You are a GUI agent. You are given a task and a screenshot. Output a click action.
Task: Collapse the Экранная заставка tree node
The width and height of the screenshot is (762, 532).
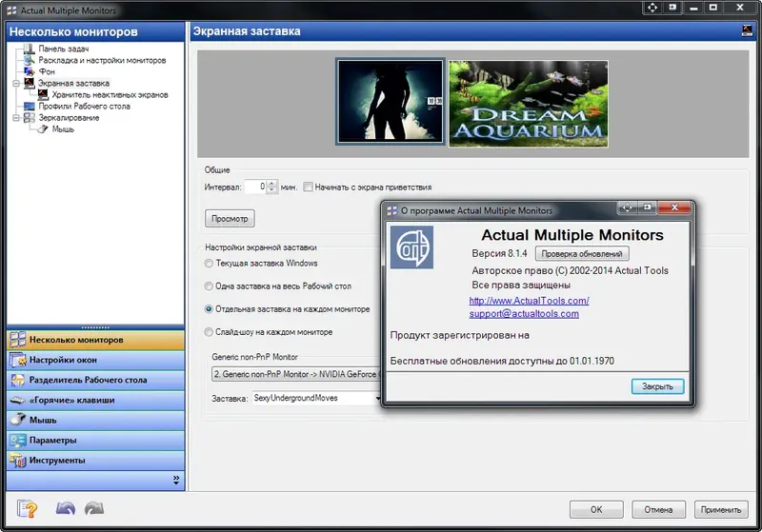coord(16,84)
